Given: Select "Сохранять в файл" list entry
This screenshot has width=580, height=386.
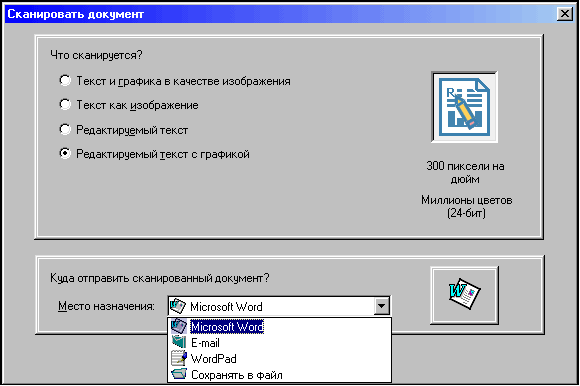Looking at the screenshot, I should click(x=279, y=375).
